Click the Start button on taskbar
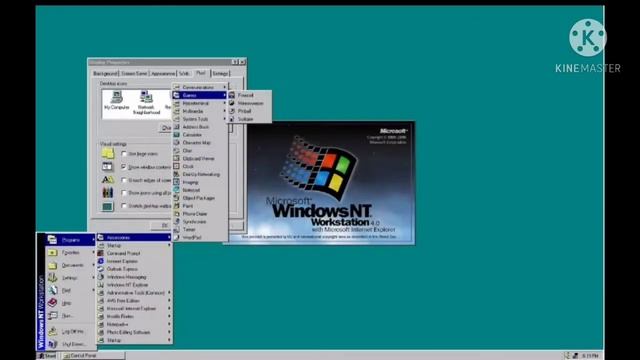The height and width of the screenshot is (360, 640). pos(47,356)
